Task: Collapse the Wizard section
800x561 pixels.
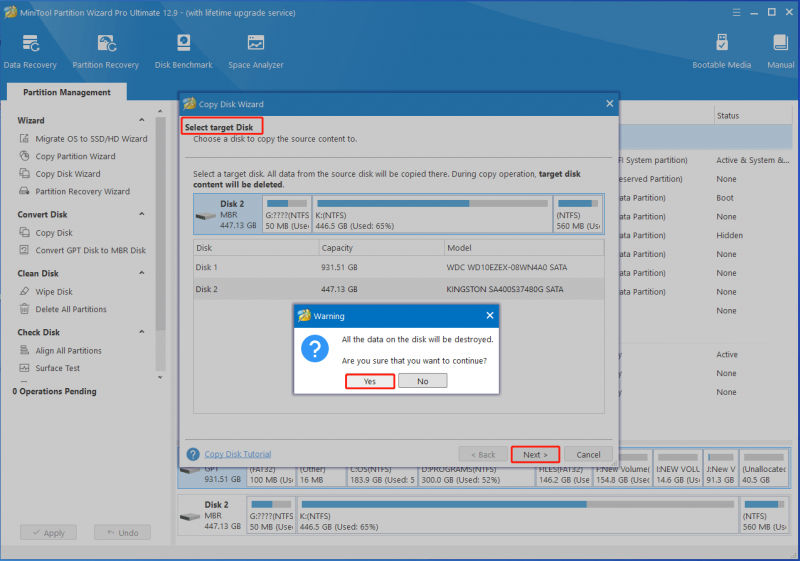Action: [142, 120]
